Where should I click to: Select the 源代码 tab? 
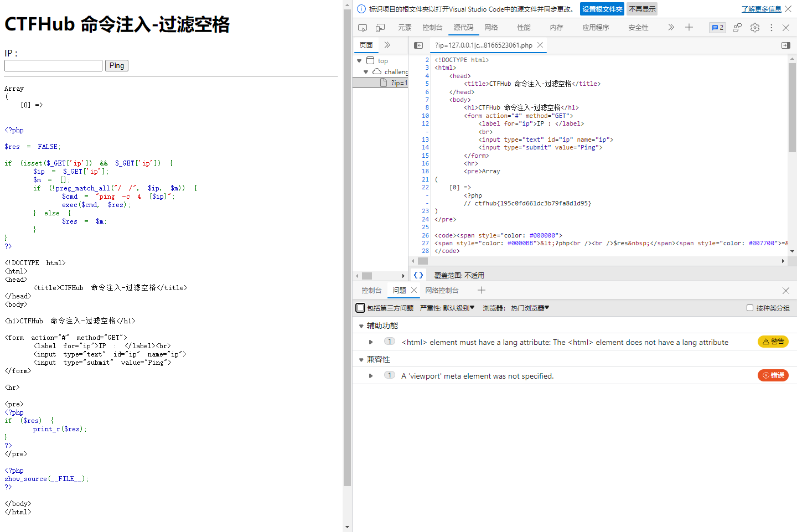tap(463, 28)
